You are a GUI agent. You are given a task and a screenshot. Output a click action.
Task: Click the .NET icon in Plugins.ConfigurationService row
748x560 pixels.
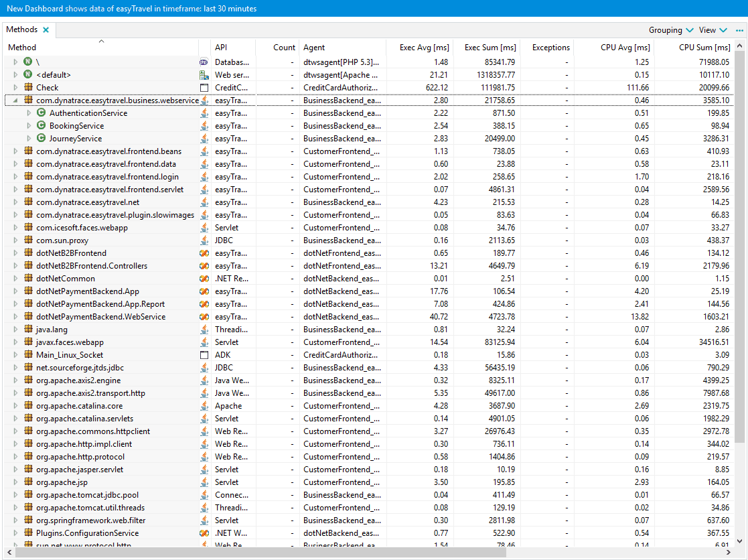click(204, 533)
